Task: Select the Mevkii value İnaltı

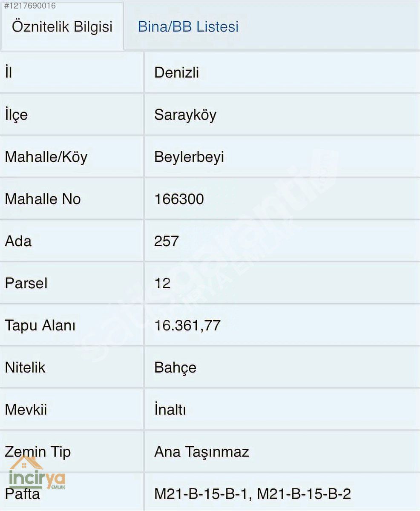Action: [x=170, y=410]
